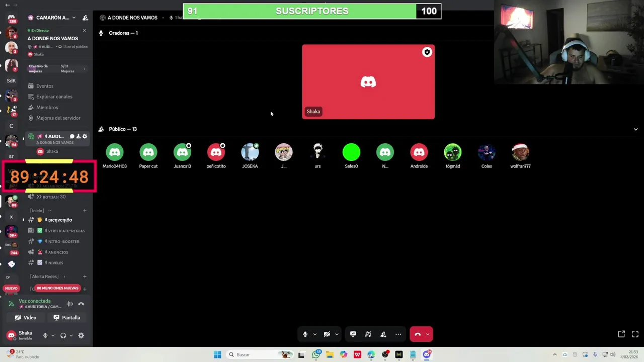The image size is (644, 362).
Task: Mute microphone in user panel
Action: (45, 335)
